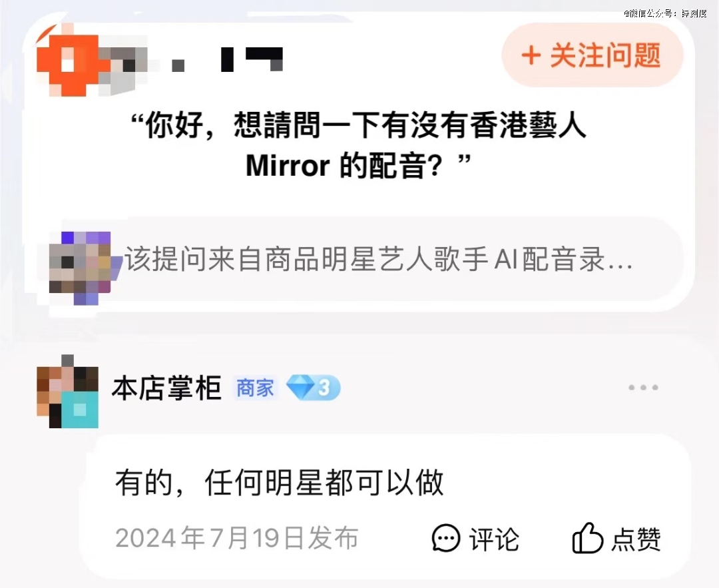The width and height of the screenshot is (719, 588).
Task: Click the 评论 comment label
Action: click(x=494, y=539)
